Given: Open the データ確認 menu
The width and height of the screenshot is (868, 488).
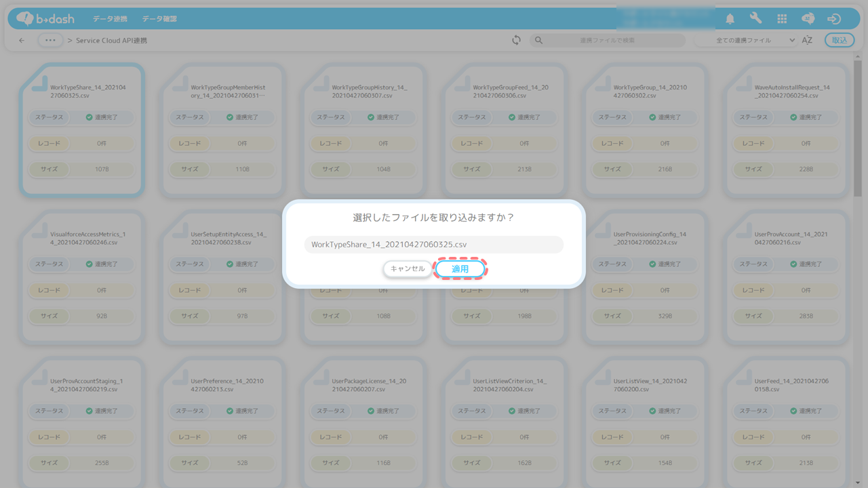Looking at the screenshot, I should point(160,19).
